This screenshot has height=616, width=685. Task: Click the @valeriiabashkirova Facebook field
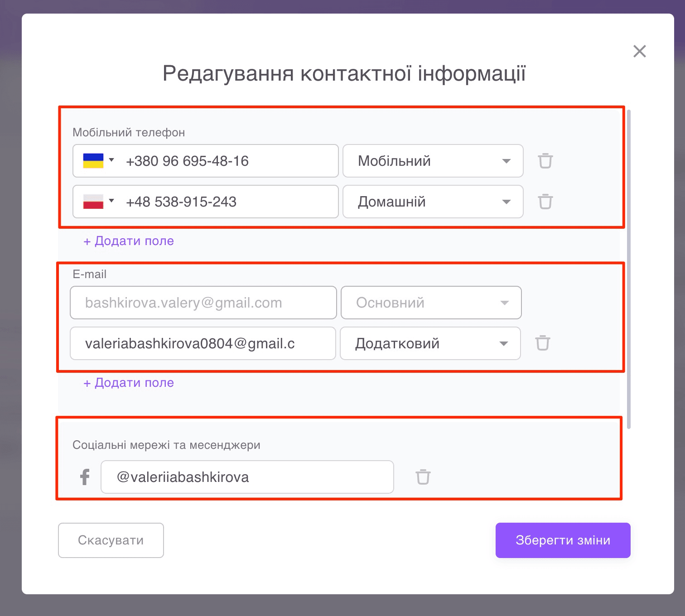[247, 476]
